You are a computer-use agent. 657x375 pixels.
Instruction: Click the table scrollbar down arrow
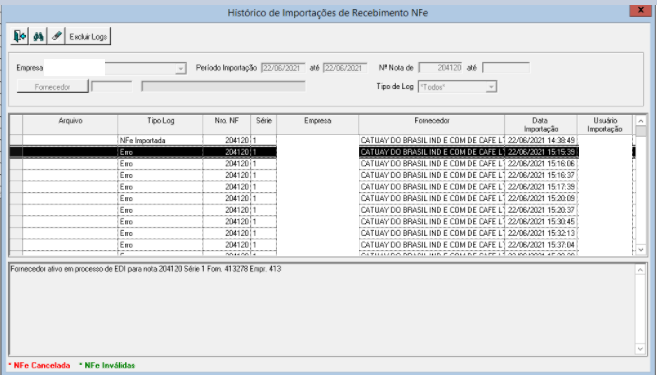pyautogui.click(x=641, y=249)
